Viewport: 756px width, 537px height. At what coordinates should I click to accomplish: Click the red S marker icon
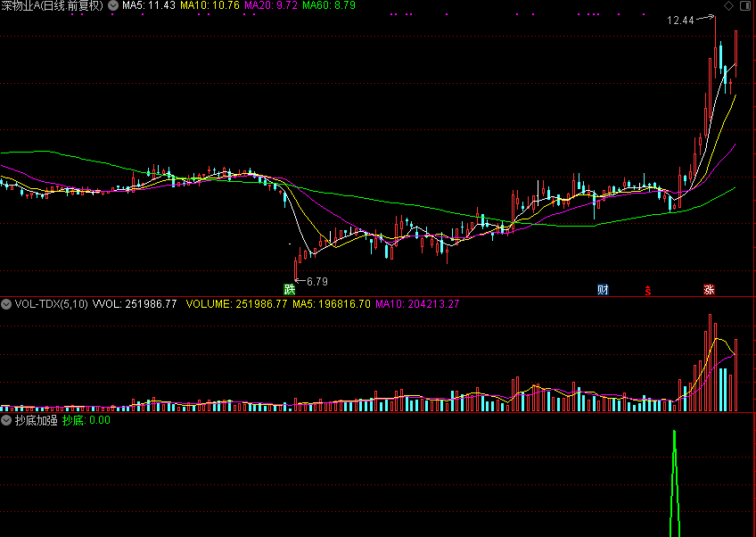tap(648, 290)
